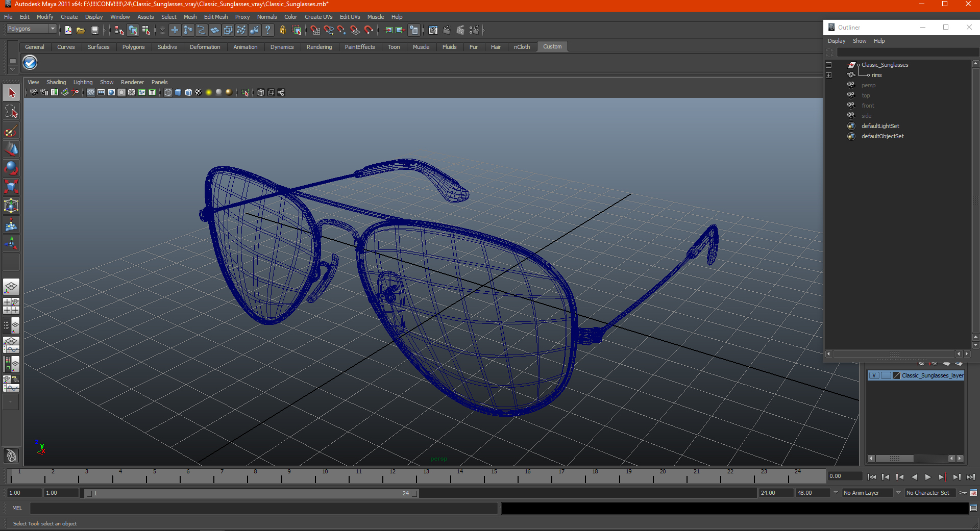Toggle textured checker ball icon
Screen dimensions: 980x531
199,92
